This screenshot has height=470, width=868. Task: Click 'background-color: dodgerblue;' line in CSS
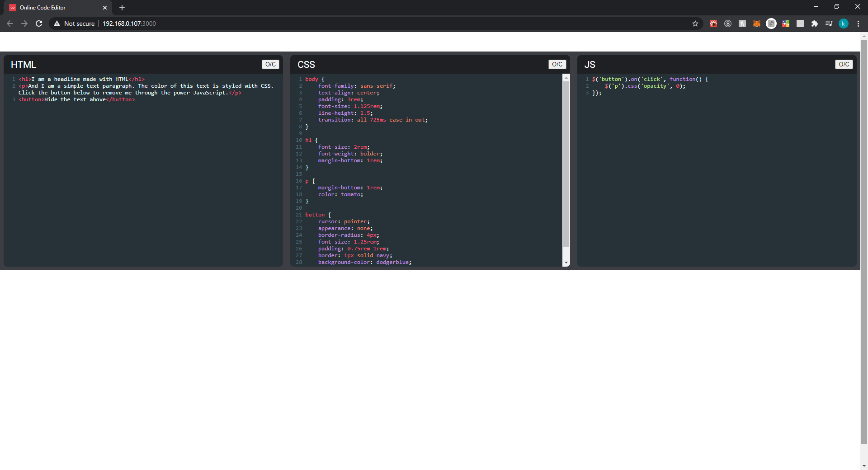pyautogui.click(x=364, y=262)
